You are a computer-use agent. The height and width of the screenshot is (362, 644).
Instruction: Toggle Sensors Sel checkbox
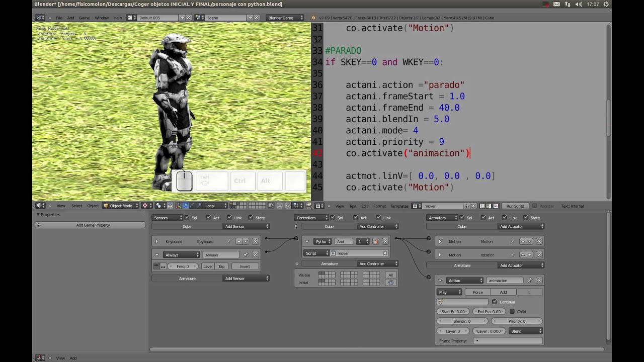187,218
